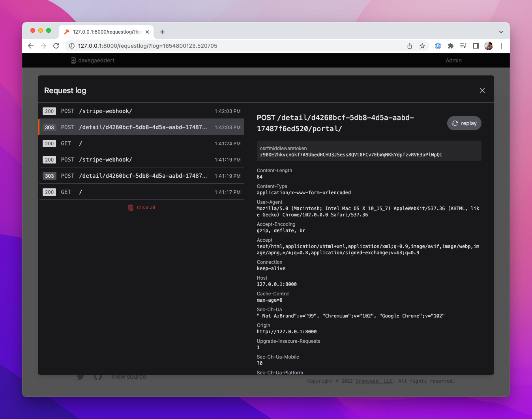Click the bookmark star icon
The image size is (532, 419).
[422, 46]
